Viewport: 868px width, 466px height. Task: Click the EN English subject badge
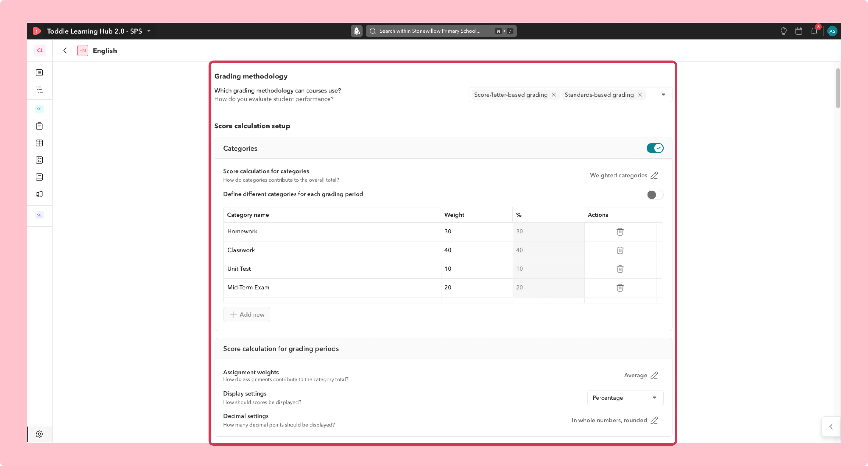83,51
